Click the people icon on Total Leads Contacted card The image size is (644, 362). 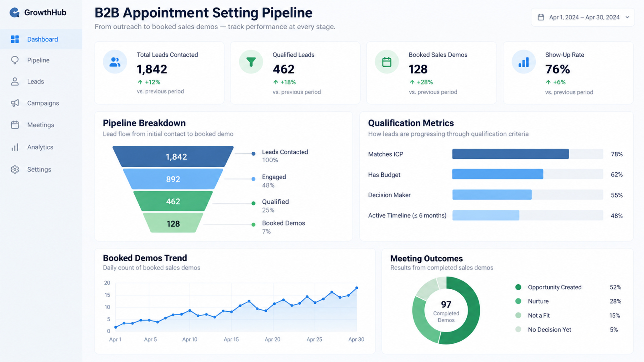point(115,62)
